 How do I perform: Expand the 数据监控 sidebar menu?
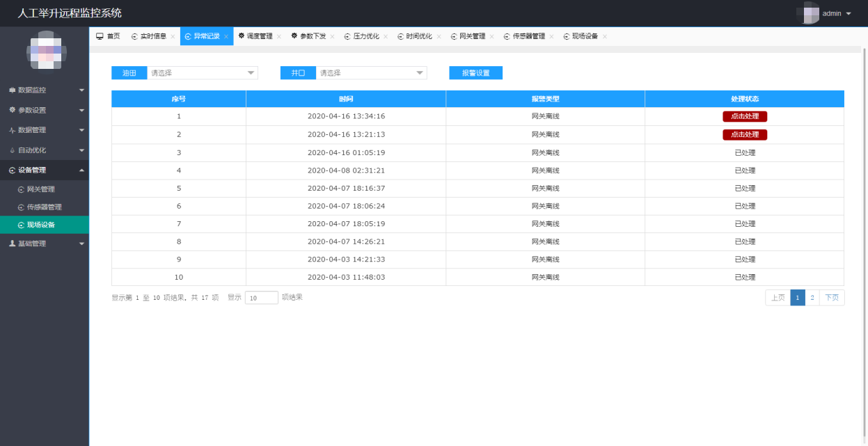[45, 90]
